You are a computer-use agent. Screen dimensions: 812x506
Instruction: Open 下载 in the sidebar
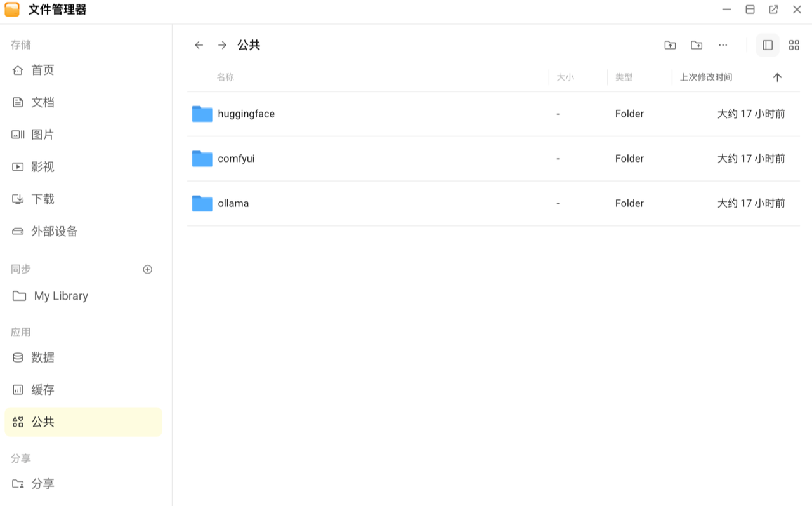coord(83,199)
